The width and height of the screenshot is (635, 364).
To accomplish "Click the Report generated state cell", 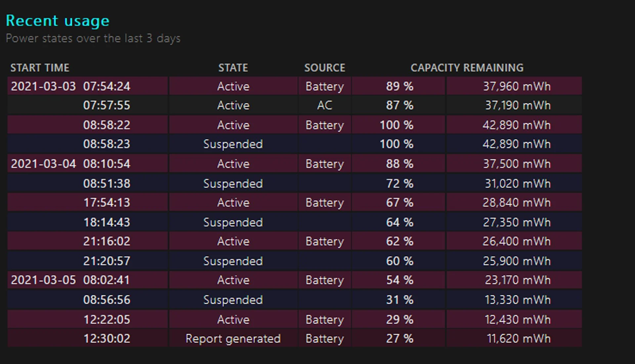I will [x=233, y=339].
